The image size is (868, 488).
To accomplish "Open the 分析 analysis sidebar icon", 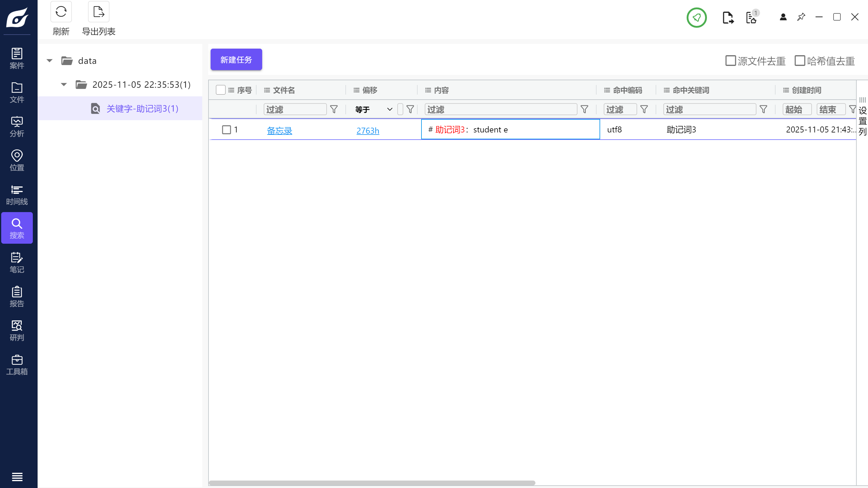I will pyautogui.click(x=17, y=126).
